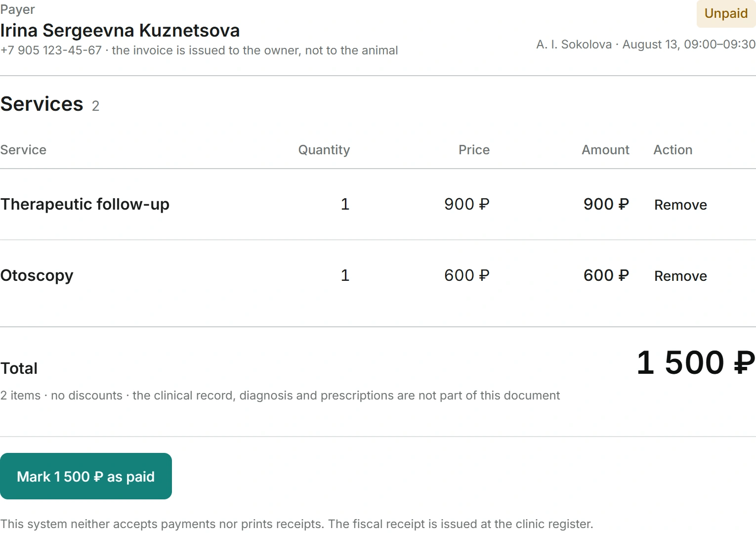Click the quantity of Otoscopy
Image resolution: width=756 pixels, height=533 pixels.
click(x=345, y=275)
